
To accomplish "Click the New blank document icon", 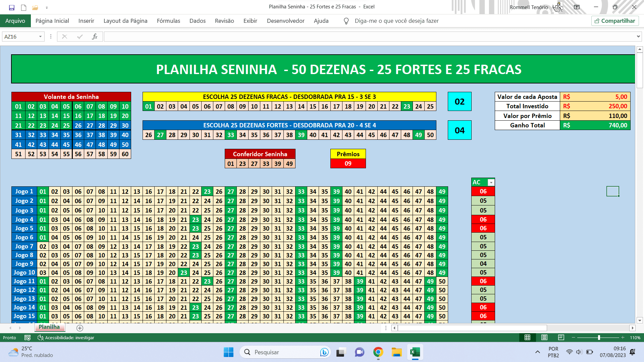I will tap(23, 7).
